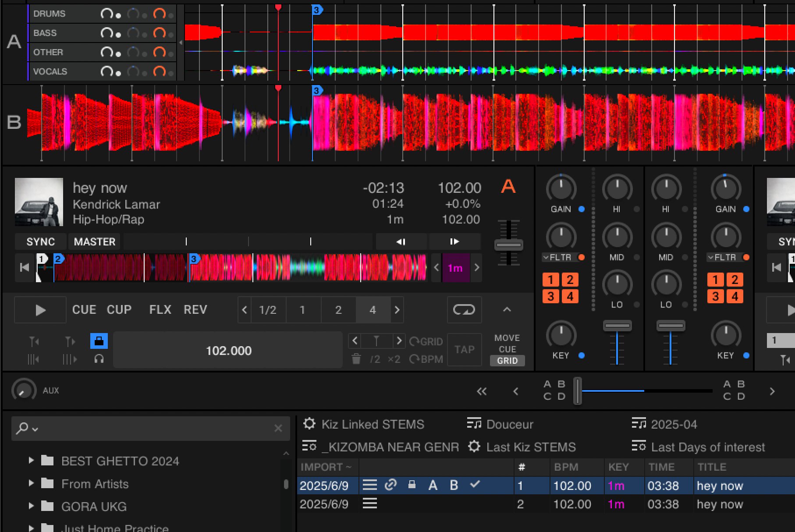Viewport: 795px width, 532px height.
Task: Click the preview list icon in second track row
Action: click(370, 504)
